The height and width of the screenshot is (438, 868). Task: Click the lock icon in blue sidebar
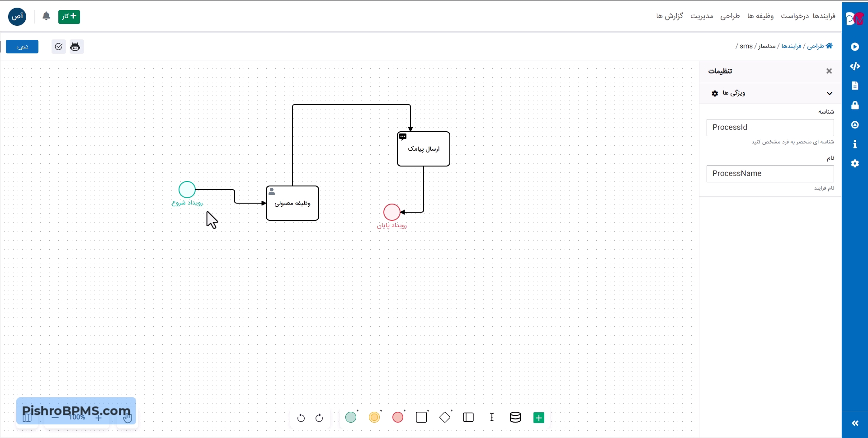pos(854,105)
